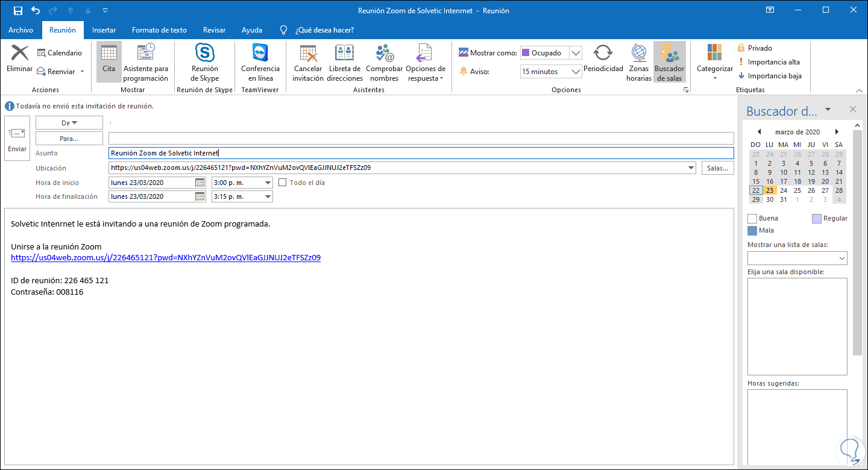868x470 pixels.
Task: Go to next month in calendar
Action: (837, 132)
